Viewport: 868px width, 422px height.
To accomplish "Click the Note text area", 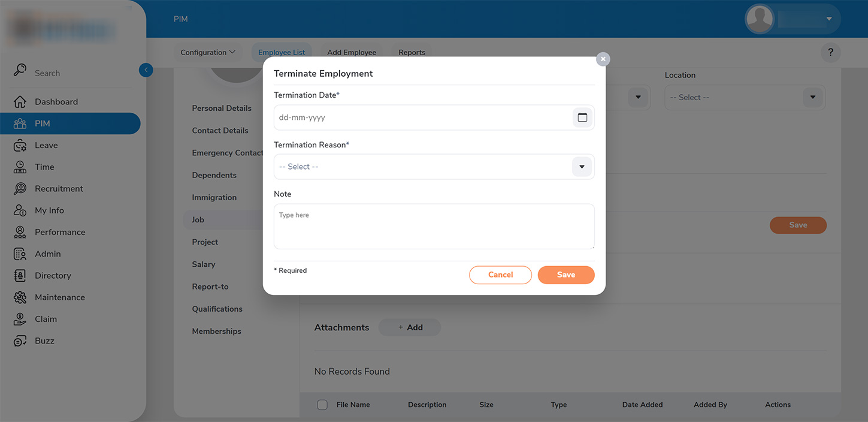I will 434,227.
